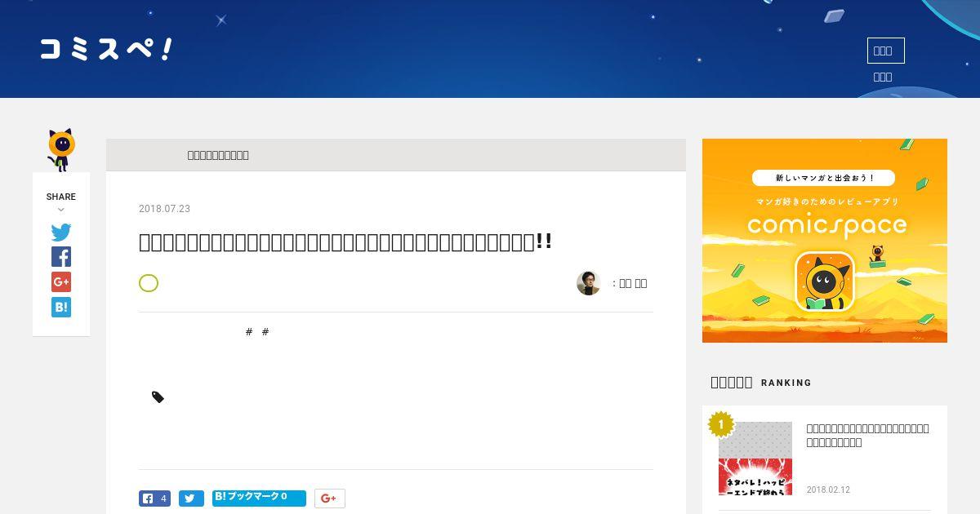This screenshot has height=514, width=980.
Task: Click the breadcrumb text in the grey bar
Action: coord(218,155)
